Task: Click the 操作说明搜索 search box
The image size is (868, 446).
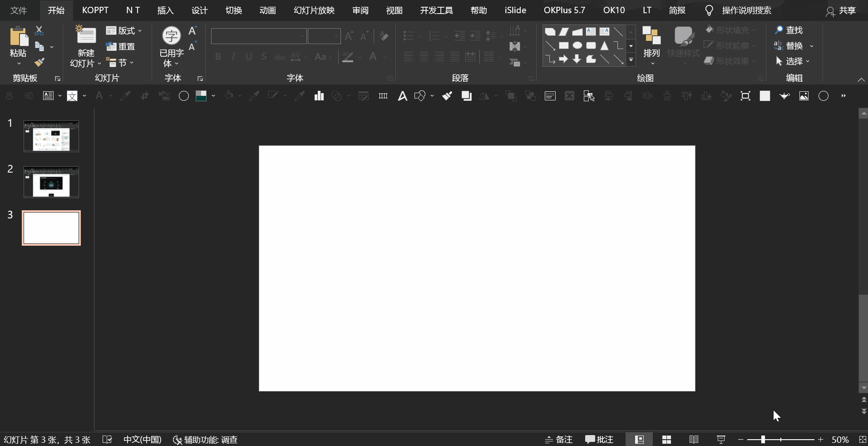Action: 746,10
